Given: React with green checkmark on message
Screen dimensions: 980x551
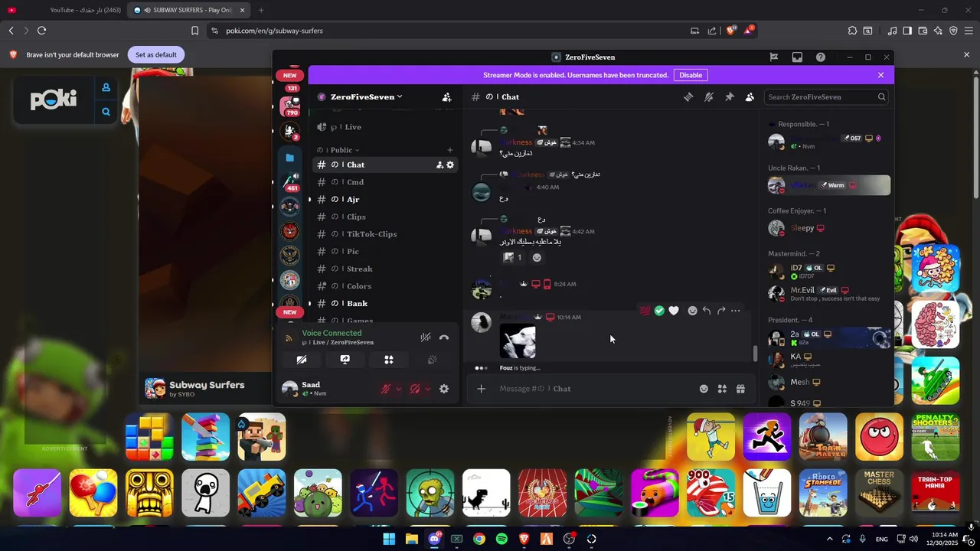Looking at the screenshot, I should click(x=659, y=311).
